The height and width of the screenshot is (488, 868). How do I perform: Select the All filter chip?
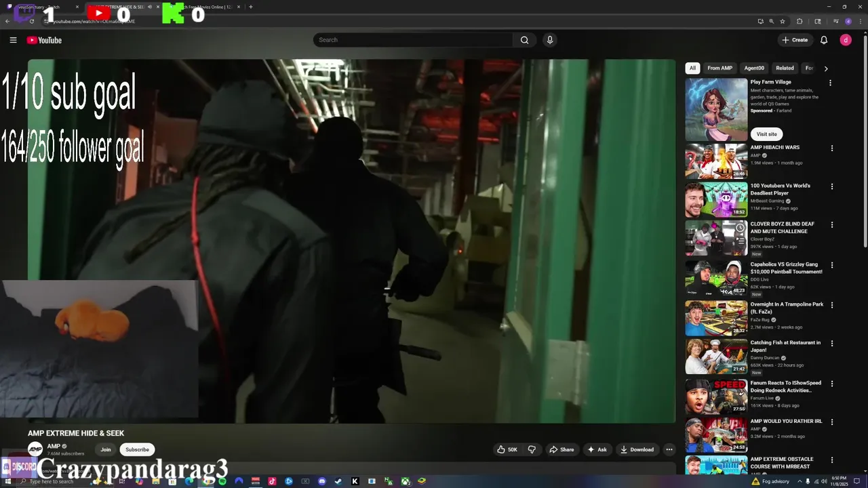[692, 68]
